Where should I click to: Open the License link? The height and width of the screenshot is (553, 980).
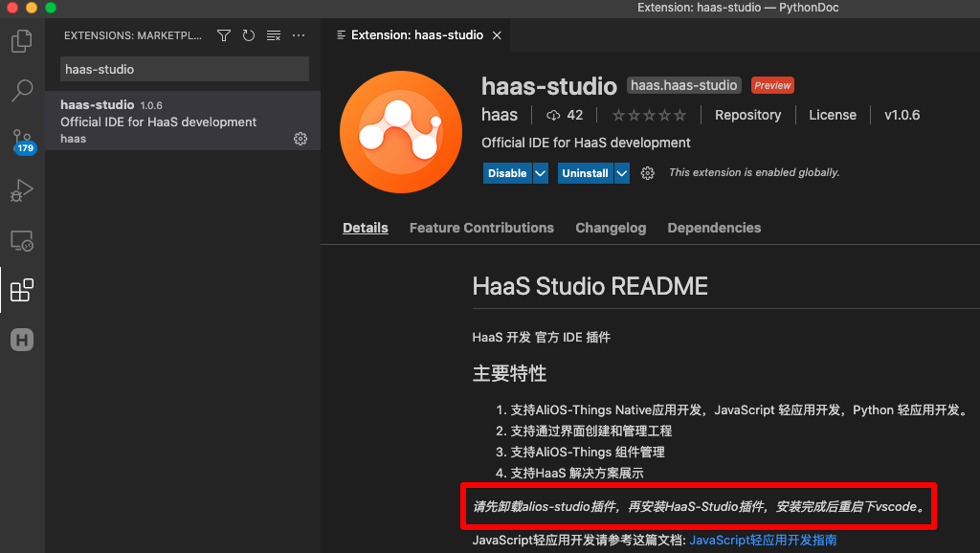click(x=833, y=115)
